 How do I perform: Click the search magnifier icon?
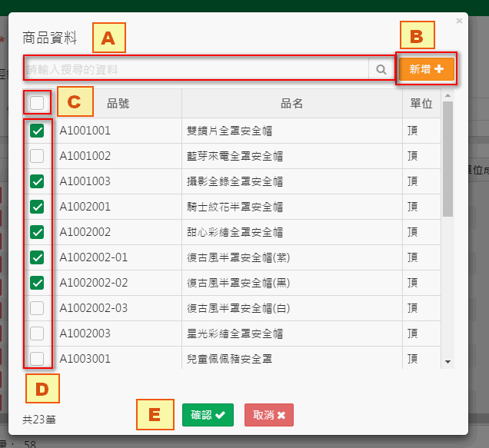(381, 69)
